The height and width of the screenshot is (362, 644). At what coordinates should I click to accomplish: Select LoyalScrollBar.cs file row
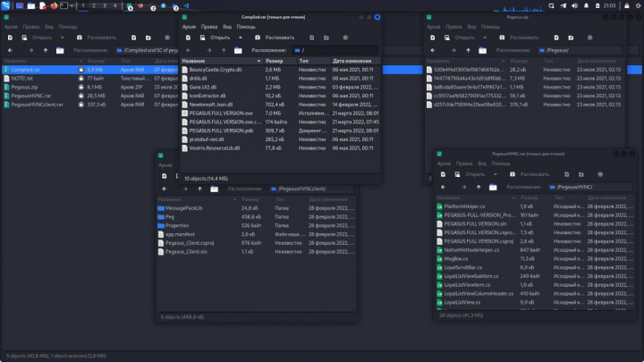536,267
